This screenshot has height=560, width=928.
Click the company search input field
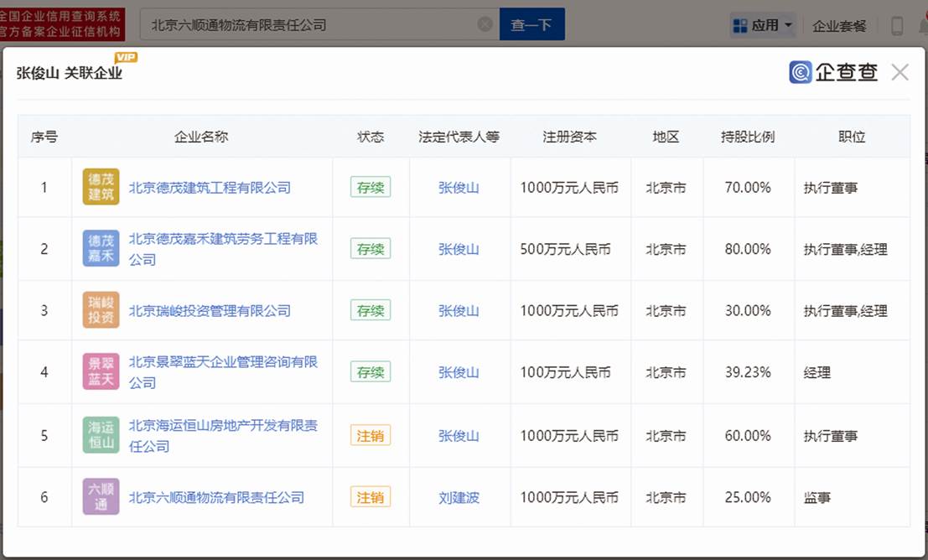click(x=319, y=24)
